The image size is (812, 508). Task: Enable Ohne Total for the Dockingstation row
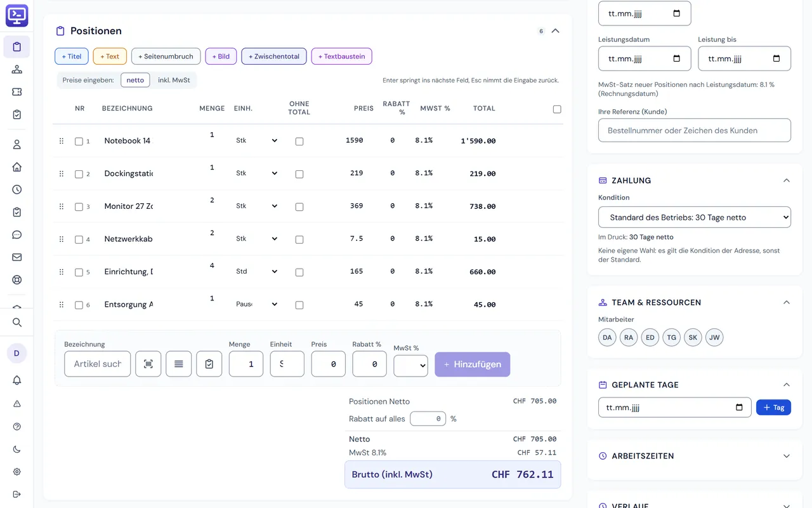299,174
